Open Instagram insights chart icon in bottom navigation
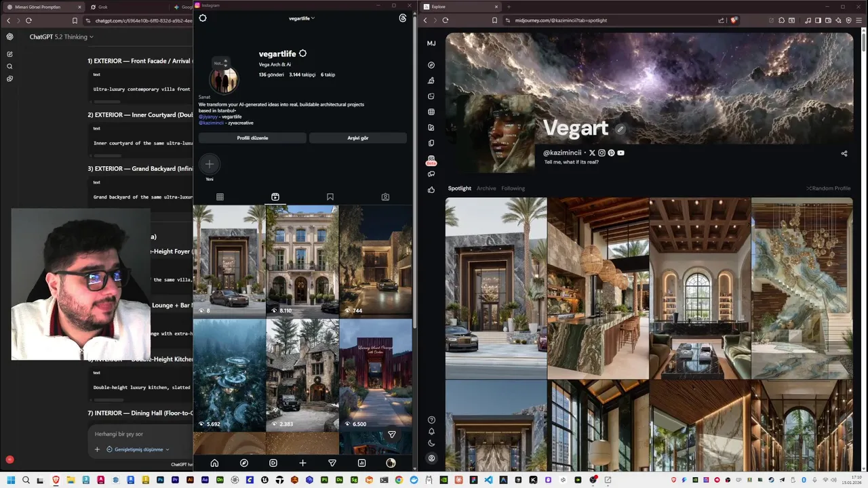Screen dimensions: 868x488 click(361, 463)
